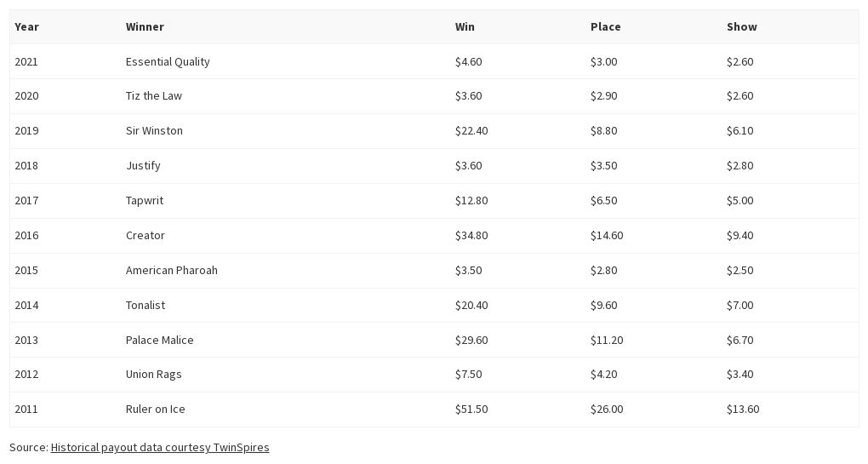The height and width of the screenshot is (464, 868).
Task: Open the Historical payout data TwinSpires link
Action: point(160,447)
